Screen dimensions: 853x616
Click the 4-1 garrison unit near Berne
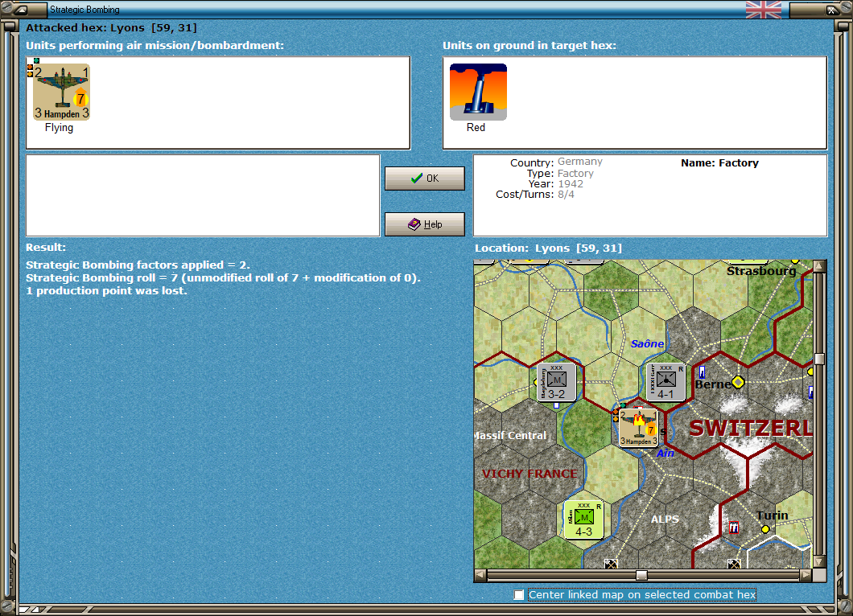[666, 381]
